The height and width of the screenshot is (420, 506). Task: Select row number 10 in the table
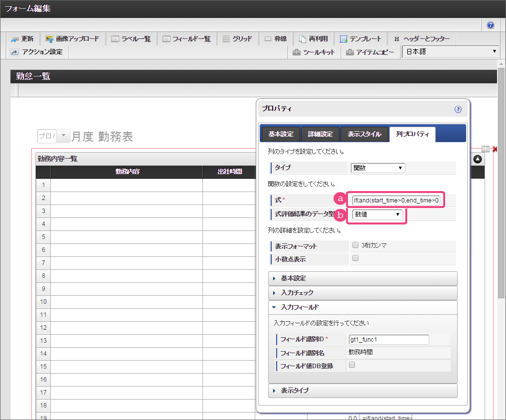43,302
